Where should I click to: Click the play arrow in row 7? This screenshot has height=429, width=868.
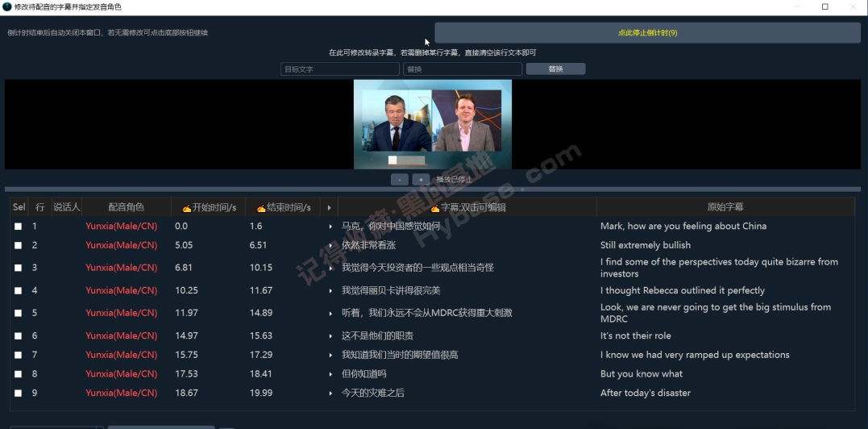pyautogui.click(x=330, y=355)
